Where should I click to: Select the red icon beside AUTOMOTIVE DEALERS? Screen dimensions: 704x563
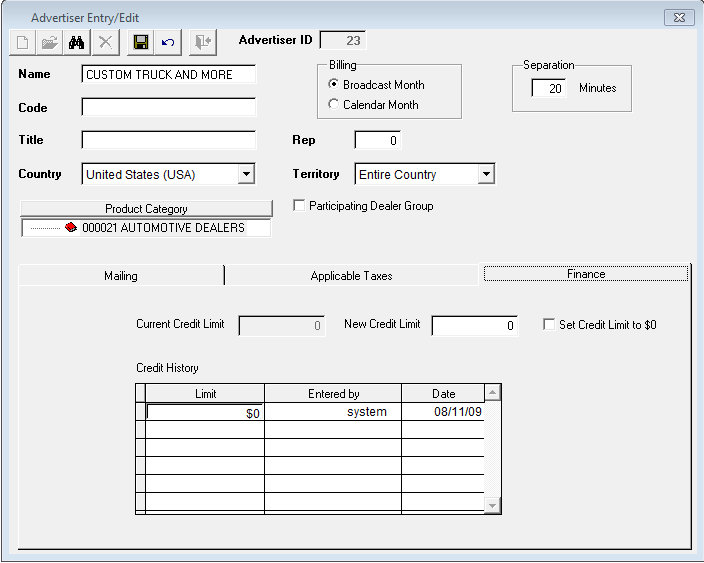click(70, 228)
